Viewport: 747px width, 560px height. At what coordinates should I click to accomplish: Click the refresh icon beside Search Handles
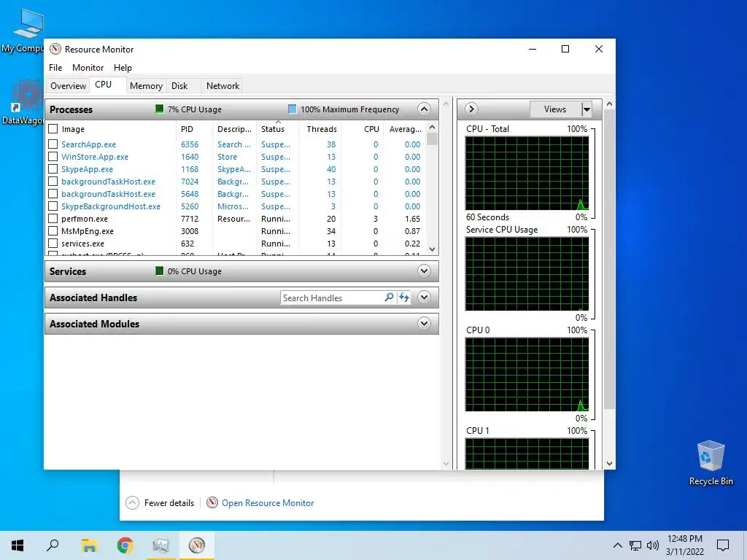[x=404, y=297]
